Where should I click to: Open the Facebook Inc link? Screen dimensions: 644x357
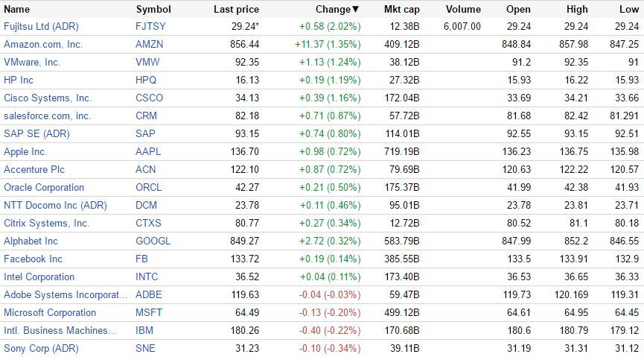pos(33,259)
